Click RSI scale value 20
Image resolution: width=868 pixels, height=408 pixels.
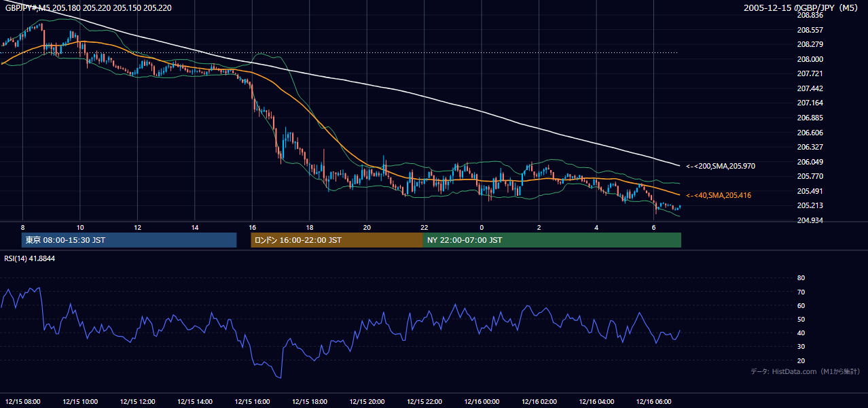(801, 360)
